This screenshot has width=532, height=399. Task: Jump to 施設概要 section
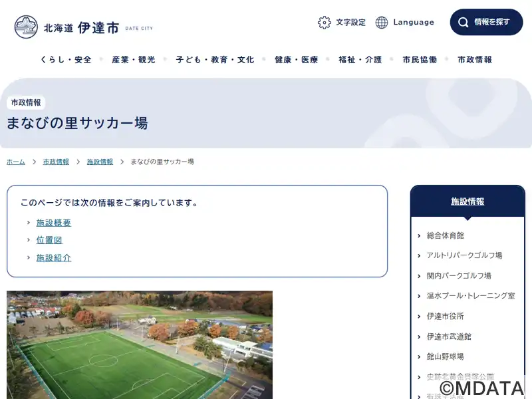[54, 223]
